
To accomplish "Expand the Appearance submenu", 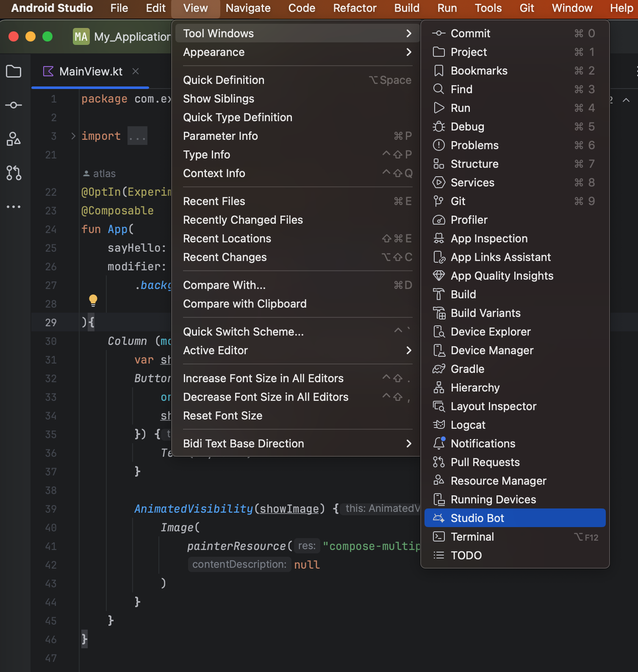I will [x=297, y=52].
